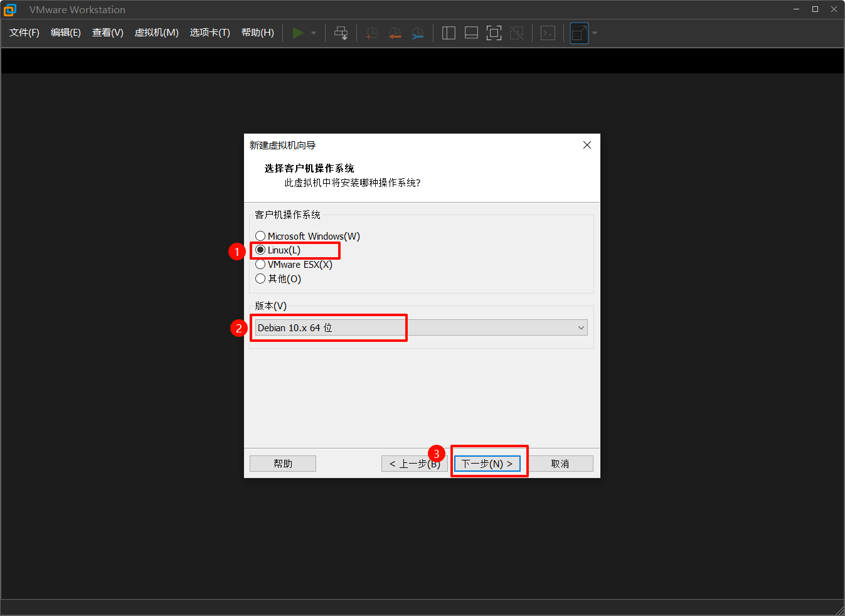The image size is (845, 616).
Task: Click the send Ctrl+Alt+Del toolbar icon
Action: pyautogui.click(x=341, y=33)
